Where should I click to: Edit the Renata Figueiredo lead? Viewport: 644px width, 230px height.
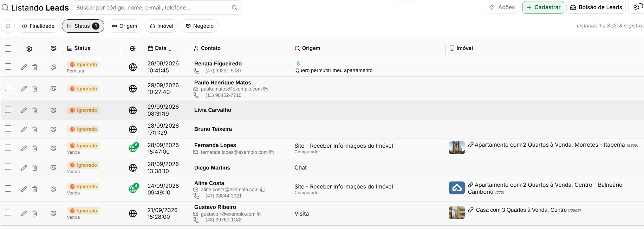24,67
